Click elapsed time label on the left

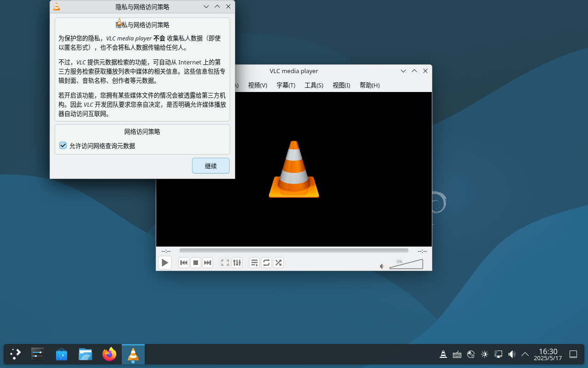point(166,251)
